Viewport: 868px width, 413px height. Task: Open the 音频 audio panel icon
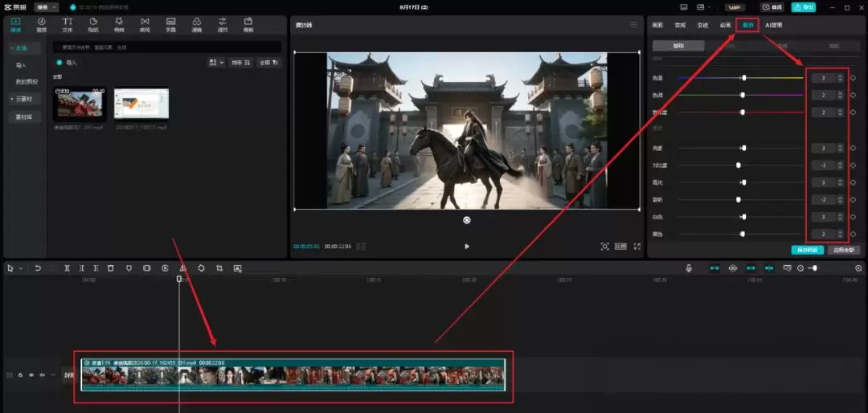pos(42,24)
